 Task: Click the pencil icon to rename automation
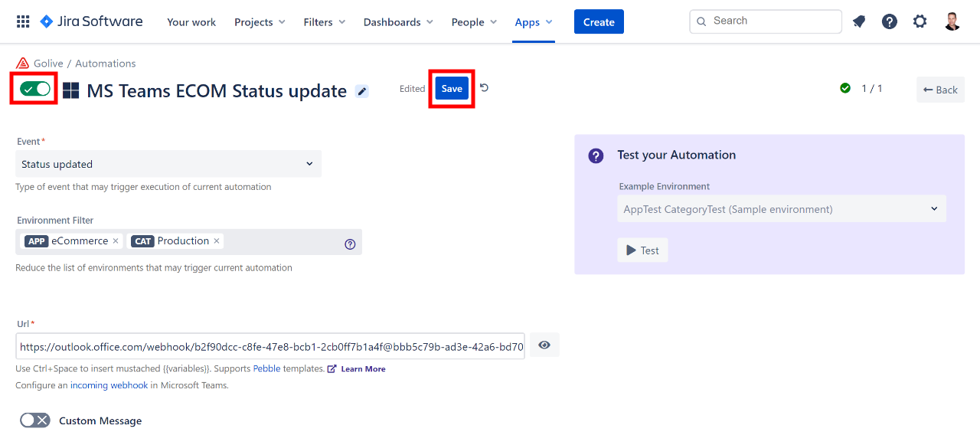[362, 91]
